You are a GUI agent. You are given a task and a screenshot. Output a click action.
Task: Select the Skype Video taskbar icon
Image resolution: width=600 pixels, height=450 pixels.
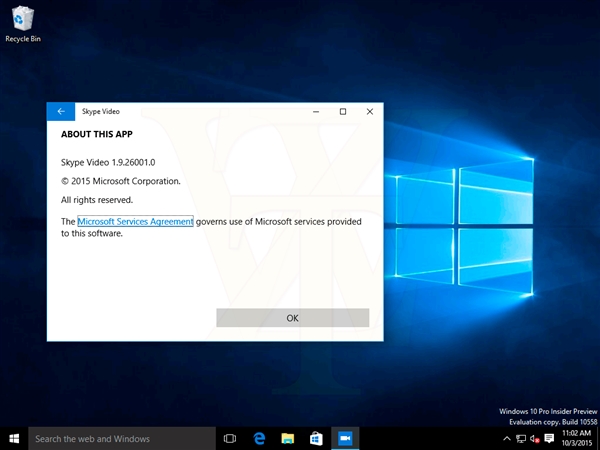click(x=345, y=438)
